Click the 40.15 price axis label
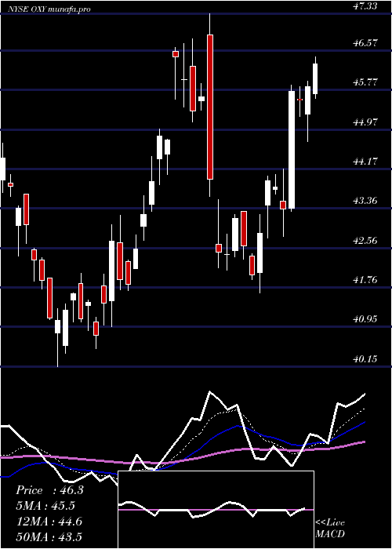Image resolution: width=392 pixels, height=549 pixels. click(x=365, y=359)
